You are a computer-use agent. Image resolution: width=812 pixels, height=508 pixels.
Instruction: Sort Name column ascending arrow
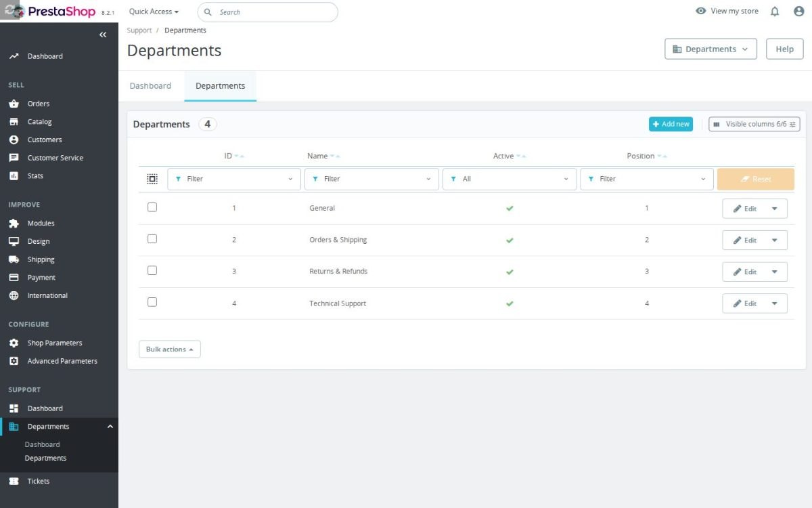coord(338,156)
